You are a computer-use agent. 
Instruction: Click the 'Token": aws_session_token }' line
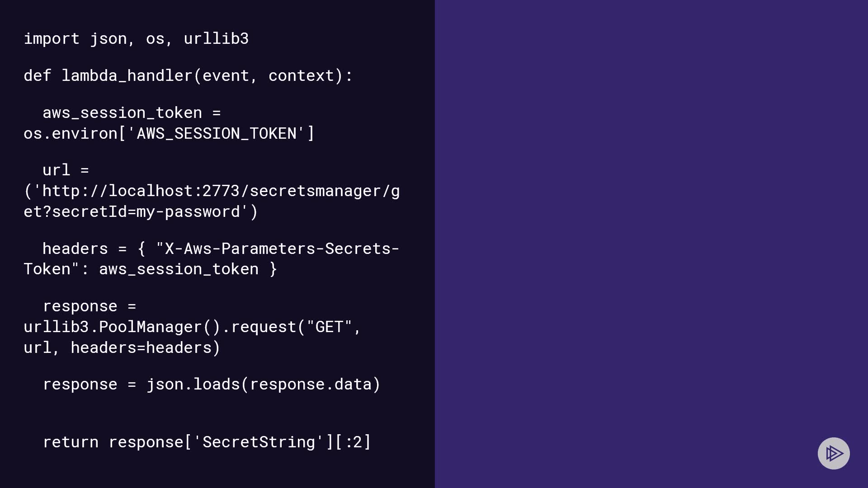(150, 269)
